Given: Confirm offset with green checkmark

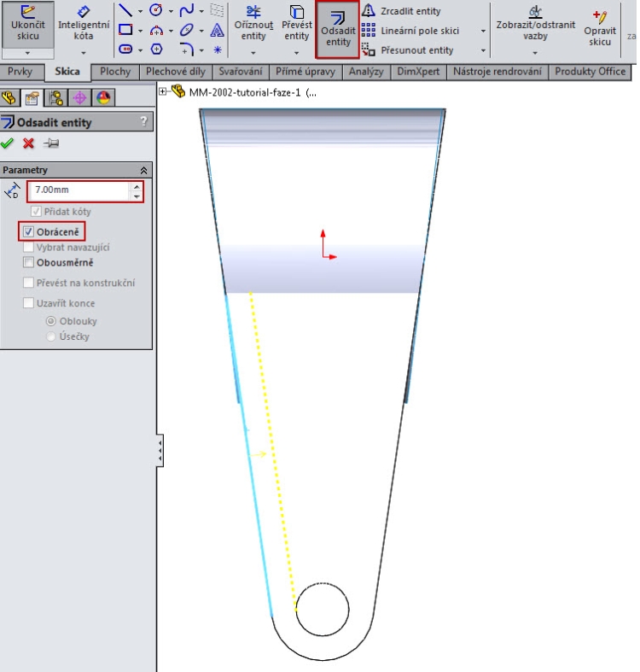Looking at the screenshot, I should (x=7, y=143).
